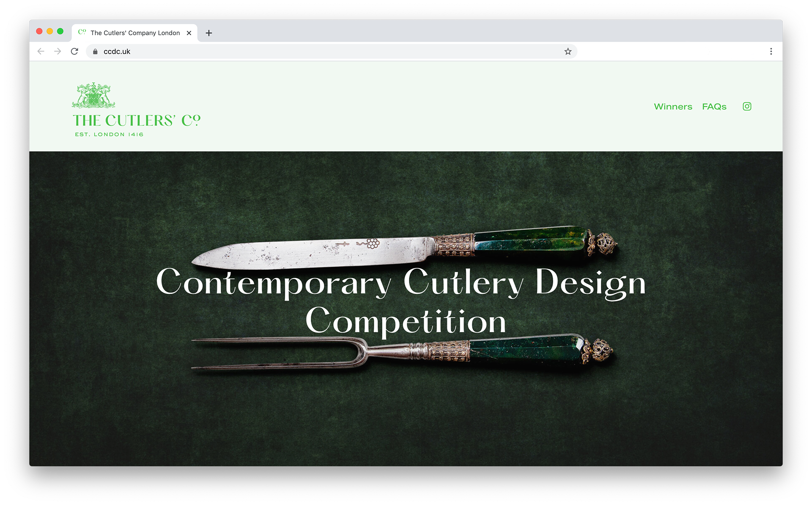Click the browser back arrow
The width and height of the screenshot is (812, 505).
tap(41, 51)
